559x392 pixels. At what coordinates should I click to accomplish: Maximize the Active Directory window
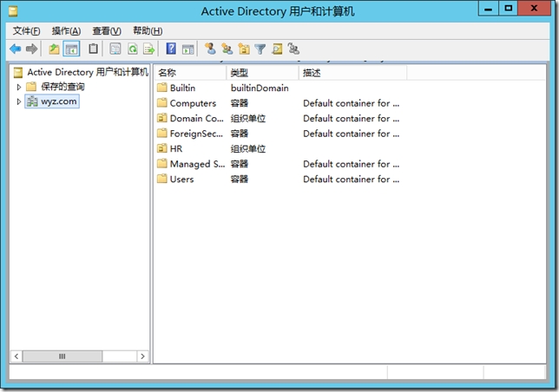[x=509, y=9]
